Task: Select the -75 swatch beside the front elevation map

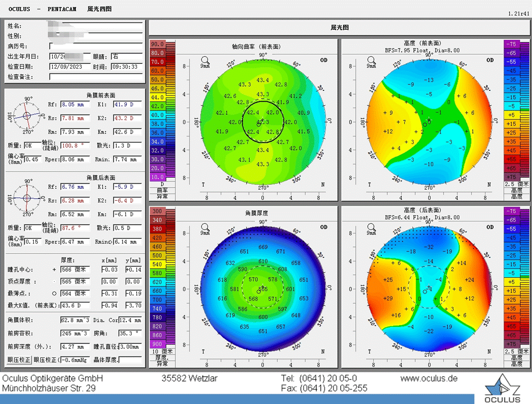Action: 511,44
